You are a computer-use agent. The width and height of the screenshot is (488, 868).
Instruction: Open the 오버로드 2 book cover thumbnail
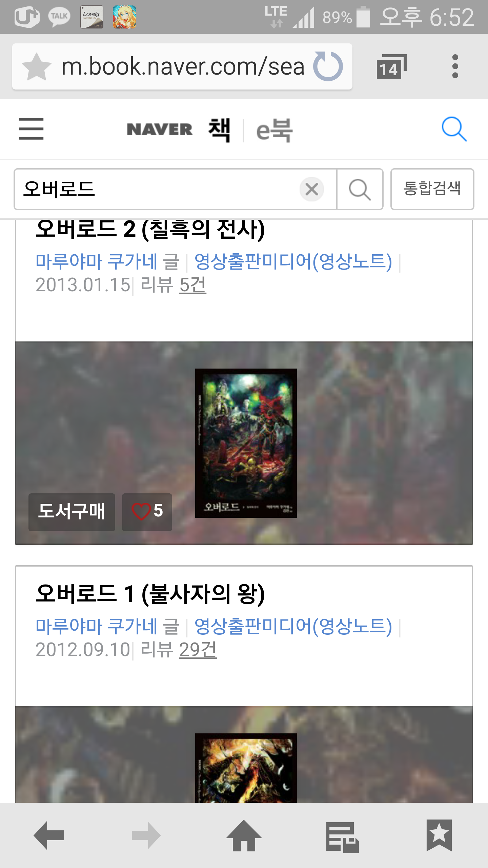pyautogui.click(x=246, y=443)
